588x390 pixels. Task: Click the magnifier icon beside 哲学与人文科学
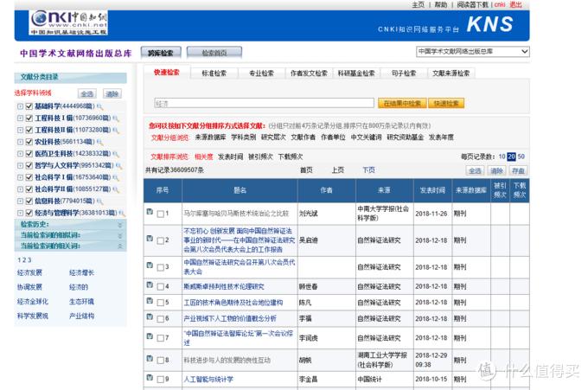tap(118, 166)
